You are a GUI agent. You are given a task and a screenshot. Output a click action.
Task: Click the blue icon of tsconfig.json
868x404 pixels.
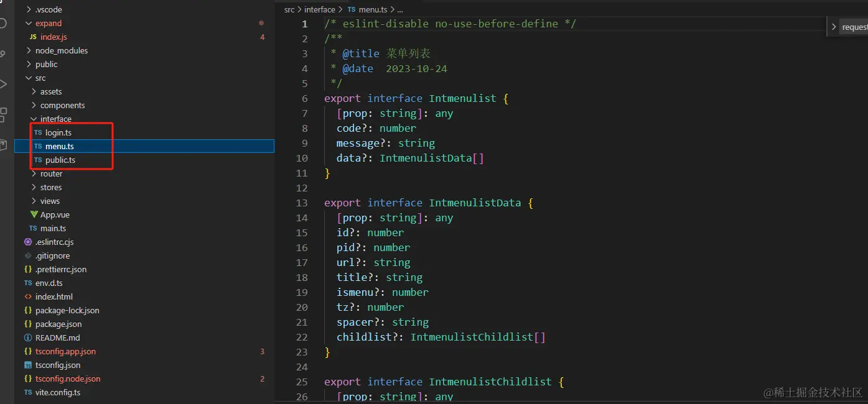pyautogui.click(x=28, y=365)
